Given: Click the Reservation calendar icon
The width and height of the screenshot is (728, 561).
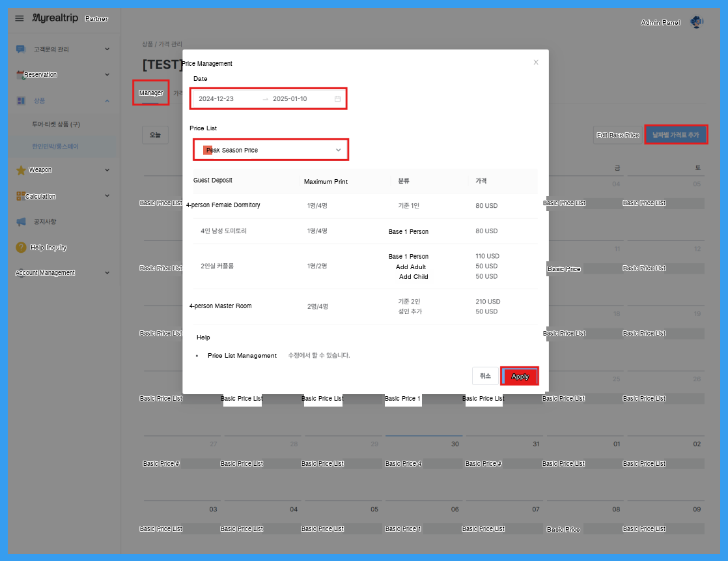Looking at the screenshot, I should click(20, 75).
